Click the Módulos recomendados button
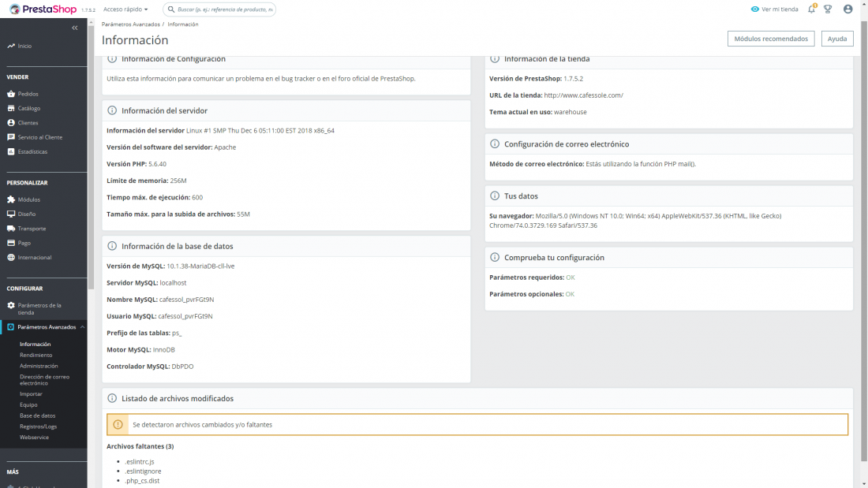This screenshot has height=488, width=868. [771, 39]
